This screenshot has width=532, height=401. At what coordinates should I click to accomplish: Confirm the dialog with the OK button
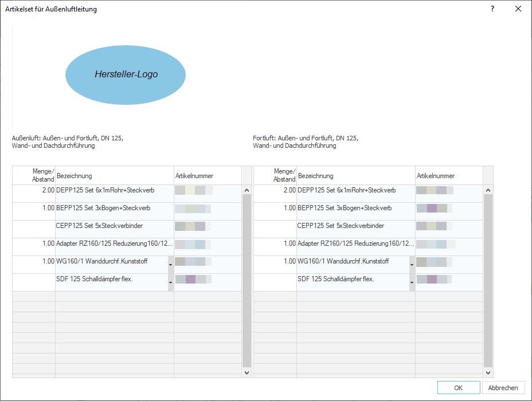coord(459,388)
